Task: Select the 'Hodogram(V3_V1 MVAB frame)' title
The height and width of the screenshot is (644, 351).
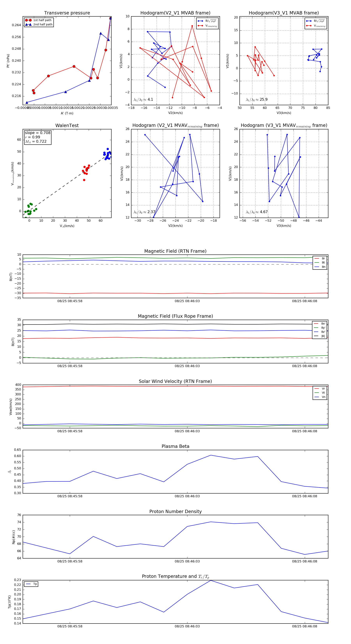Action: 284,13
